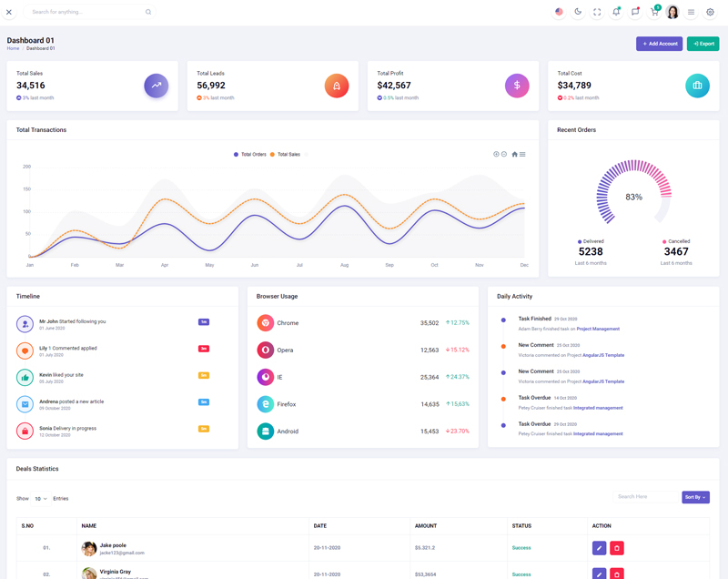Open the Sort By dropdown
The width and height of the screenshot is (728, 579).
(695, 497)
